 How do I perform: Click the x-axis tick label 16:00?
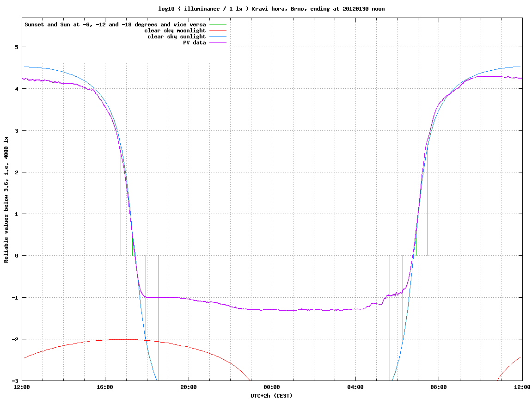(x=105, y=387)
